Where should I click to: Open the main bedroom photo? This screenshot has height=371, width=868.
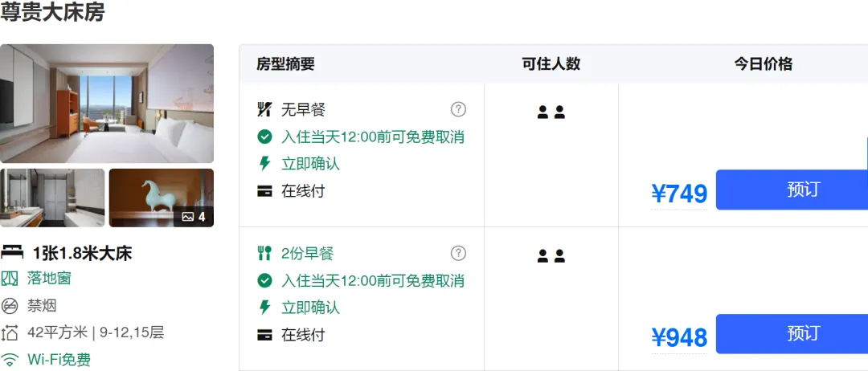107,104
